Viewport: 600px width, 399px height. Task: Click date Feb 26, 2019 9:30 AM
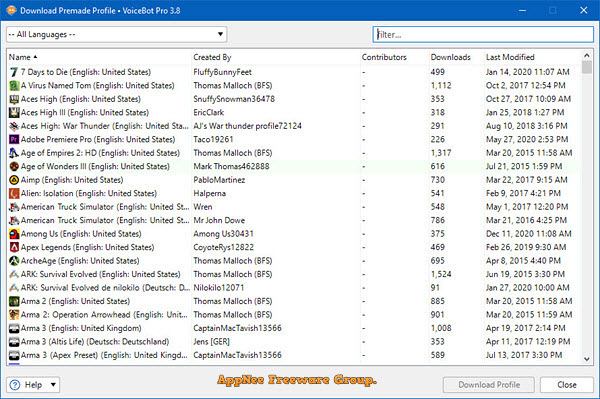point(526,247)
